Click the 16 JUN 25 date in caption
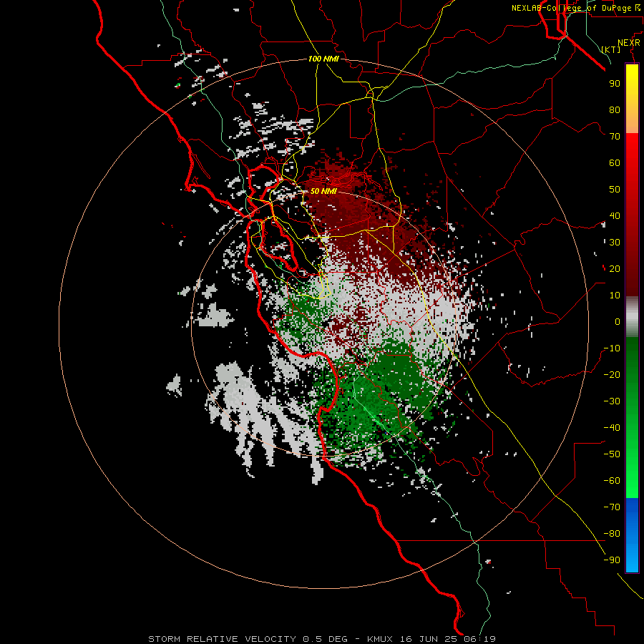The height and width of the screenshot is (644, 644). (429, 639)
